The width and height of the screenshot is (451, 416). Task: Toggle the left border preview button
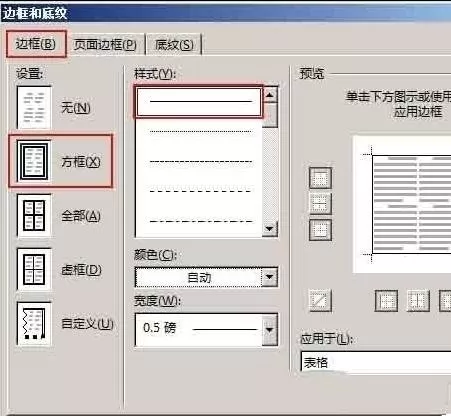(386, 301)
